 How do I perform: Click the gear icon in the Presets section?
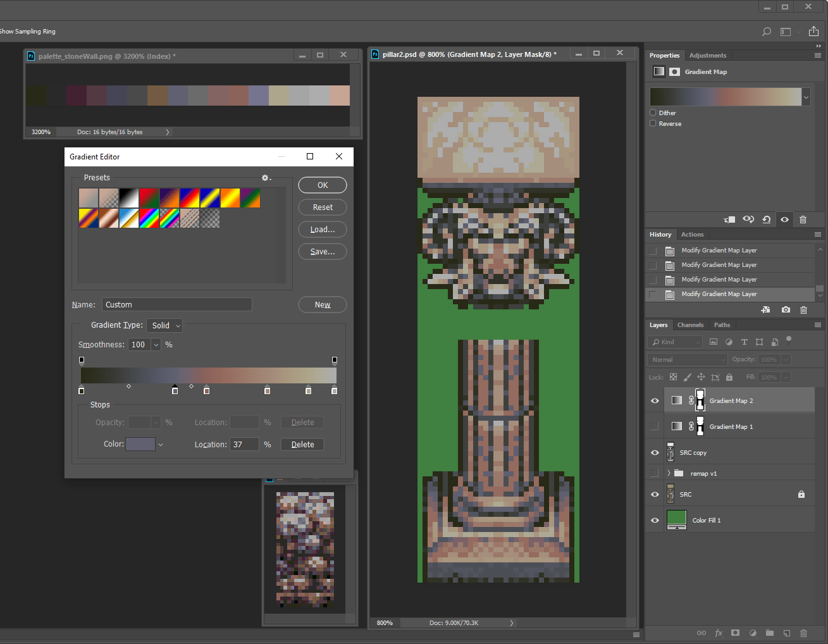pos(265,178)
